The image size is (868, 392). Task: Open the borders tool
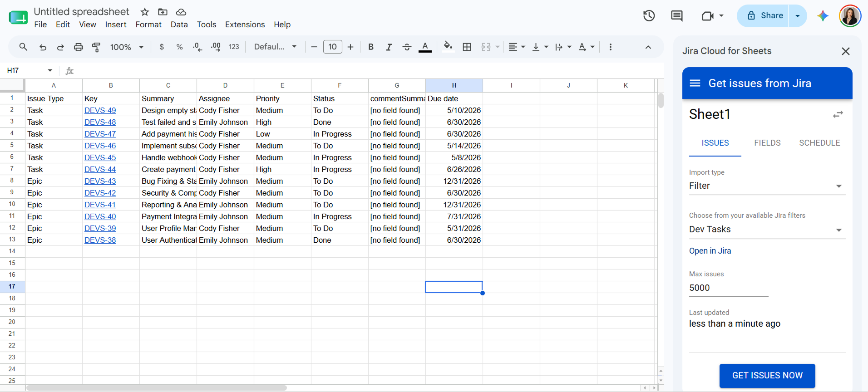coord(467,47)
